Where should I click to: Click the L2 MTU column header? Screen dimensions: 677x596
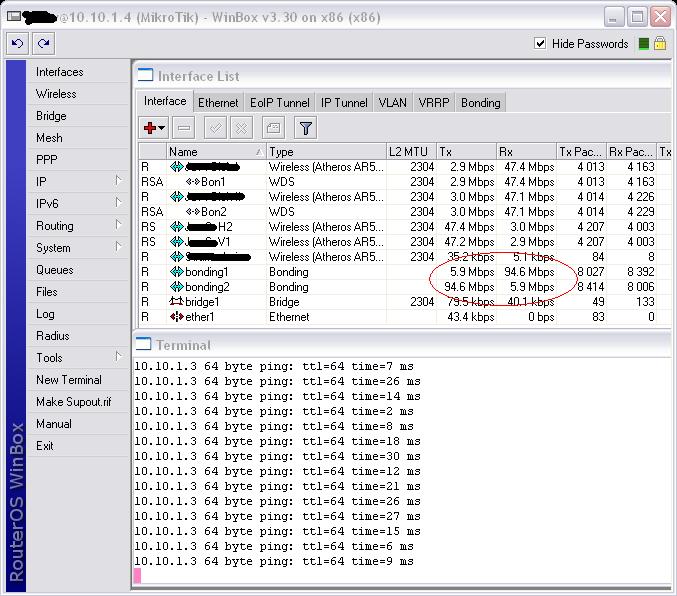(x=411, y=152)
